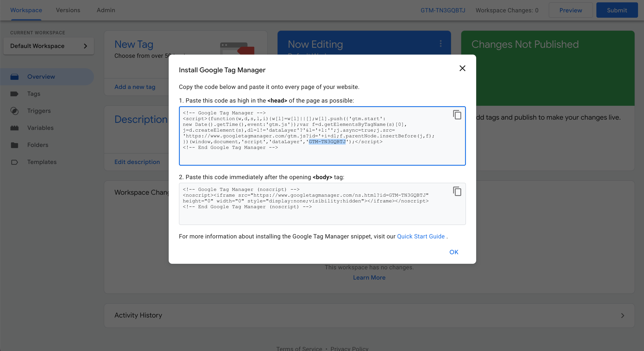The width and height of the screenshot is (644, 351).
Task: Open Folders in the sidebar
Action: click(x=38, y=145)
